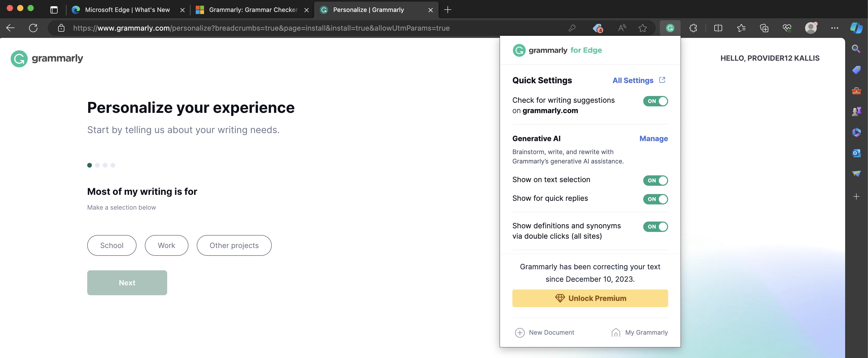Click the Unlock Premium diamond icon

[559, 298]
